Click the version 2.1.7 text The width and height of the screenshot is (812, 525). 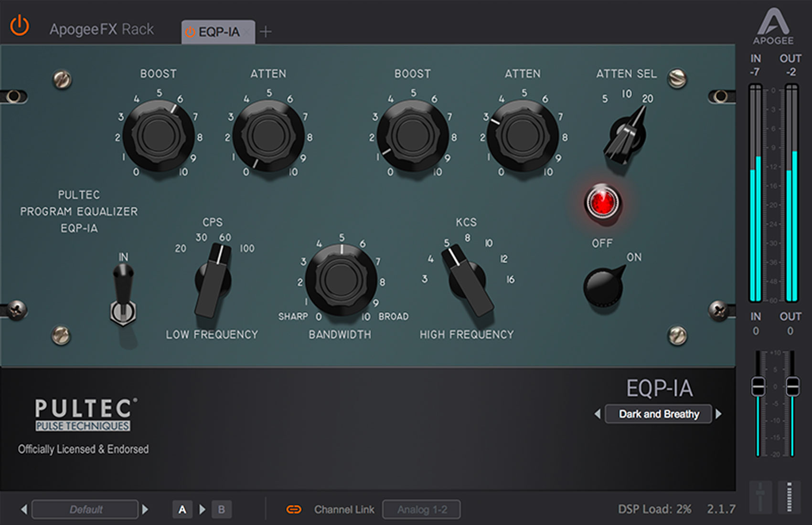[721, 509]
